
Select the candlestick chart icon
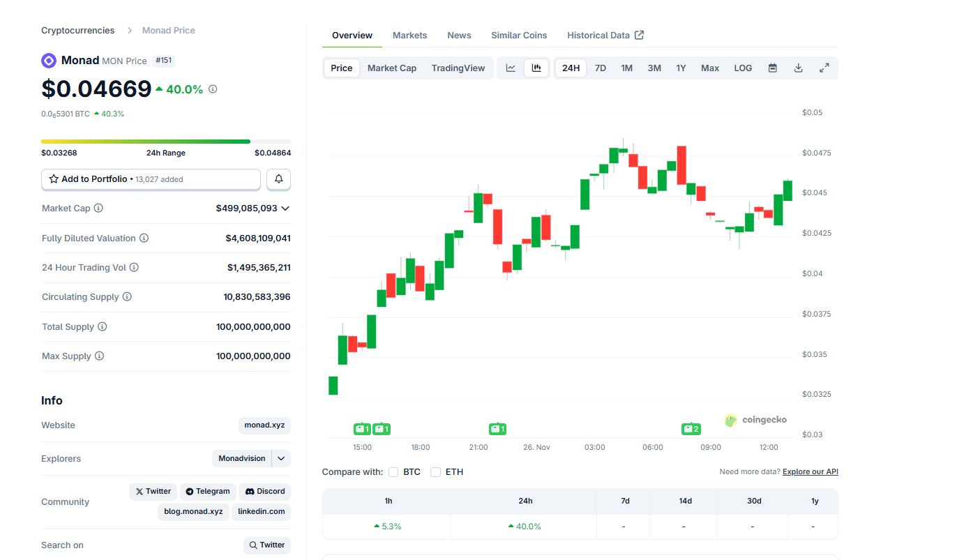point(536,68)
